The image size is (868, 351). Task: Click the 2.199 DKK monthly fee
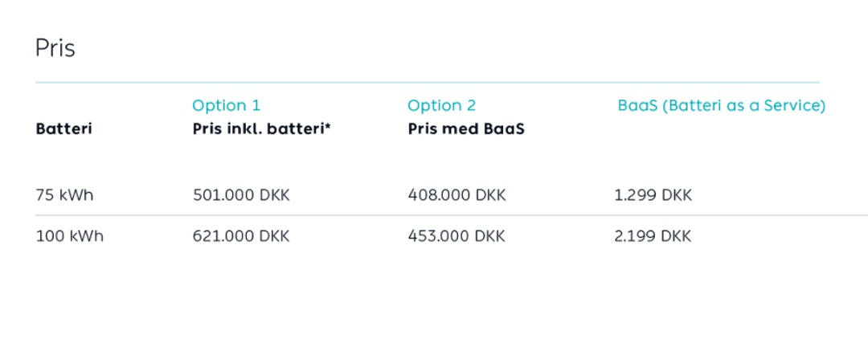(x=653, y=236)
